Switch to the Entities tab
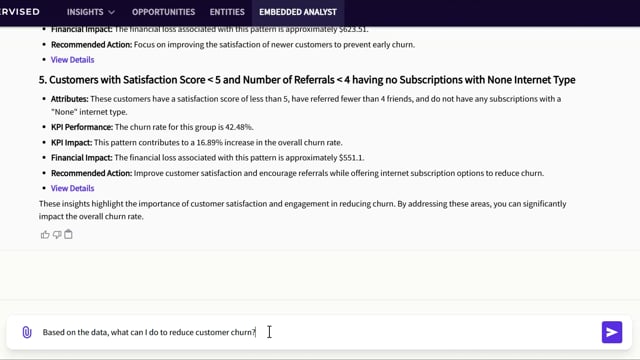The image size is (640, 360). pyautogui.click(x=227, y=12)
